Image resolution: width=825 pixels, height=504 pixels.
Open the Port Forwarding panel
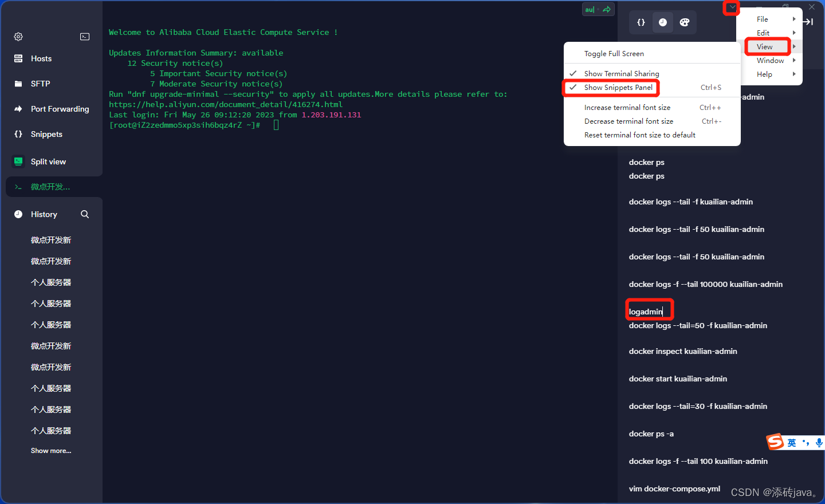click(60, 109)
